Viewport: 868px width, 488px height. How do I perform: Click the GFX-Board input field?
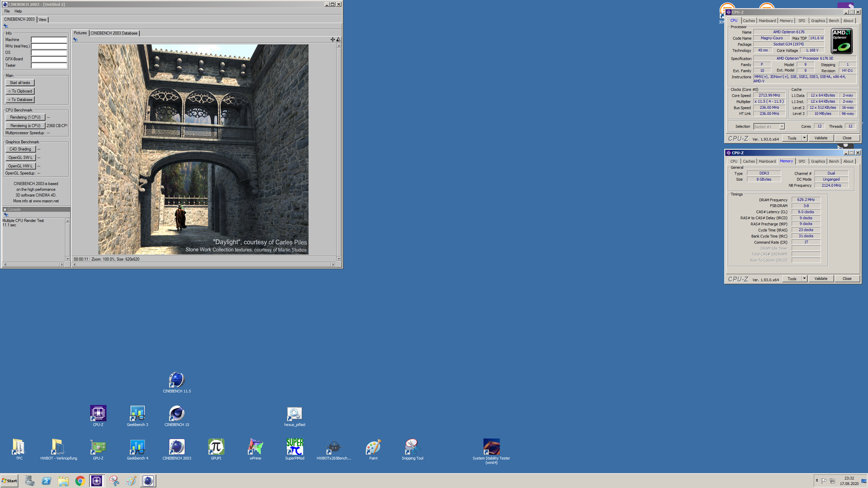pyautogui.click(x=49, y=59)
